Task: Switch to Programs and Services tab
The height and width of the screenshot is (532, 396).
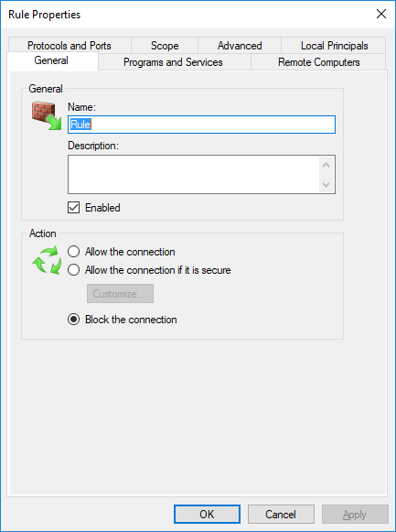Action: pyautogui.click(x=173, y=62)
